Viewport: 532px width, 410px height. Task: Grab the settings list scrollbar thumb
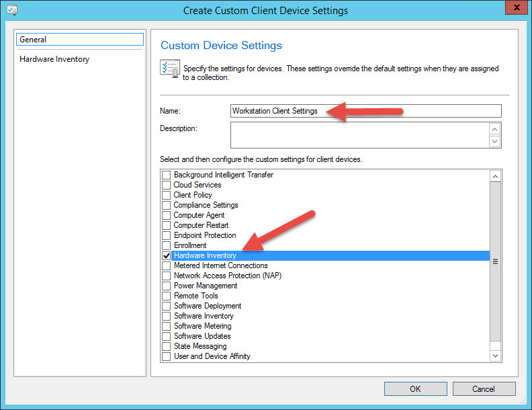coord(496,261)
